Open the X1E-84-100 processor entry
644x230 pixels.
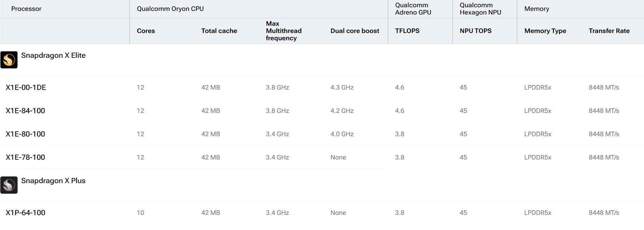(25, 111)
